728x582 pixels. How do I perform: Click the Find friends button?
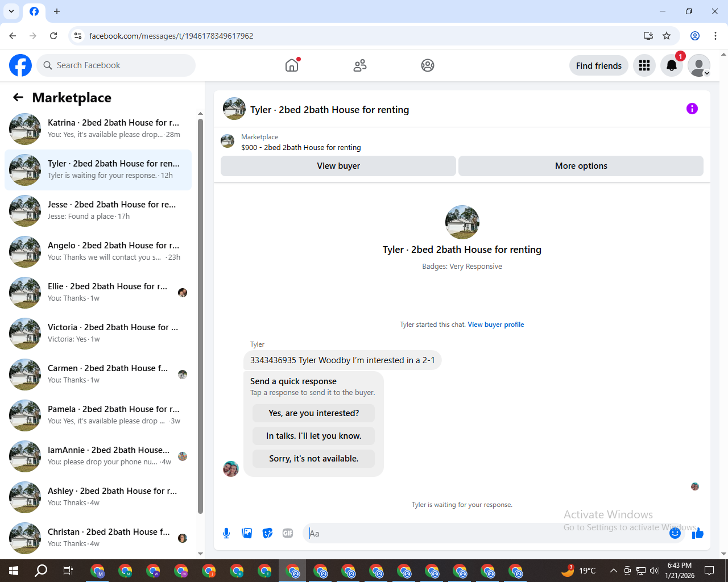(x=599, y=65)
